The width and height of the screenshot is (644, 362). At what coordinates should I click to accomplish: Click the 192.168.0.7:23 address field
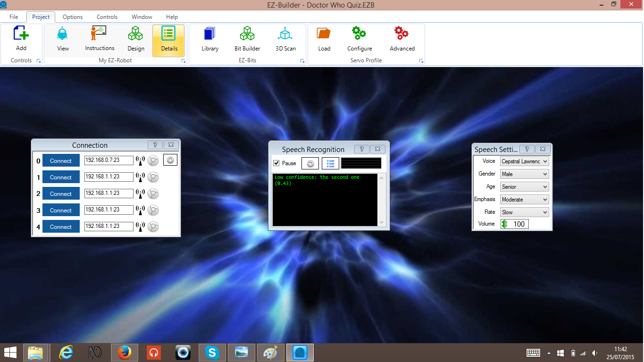click(109, 160)
